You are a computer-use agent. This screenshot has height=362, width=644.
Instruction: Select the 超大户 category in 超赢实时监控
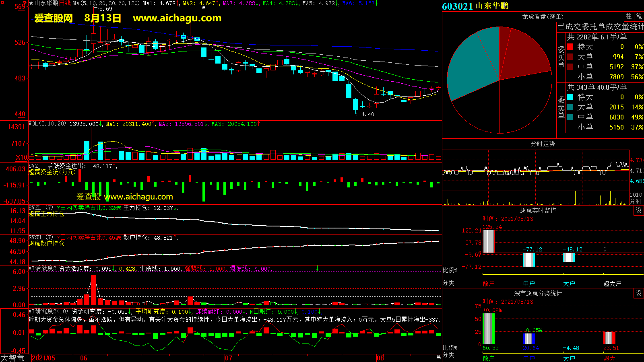tap(612, 284)
